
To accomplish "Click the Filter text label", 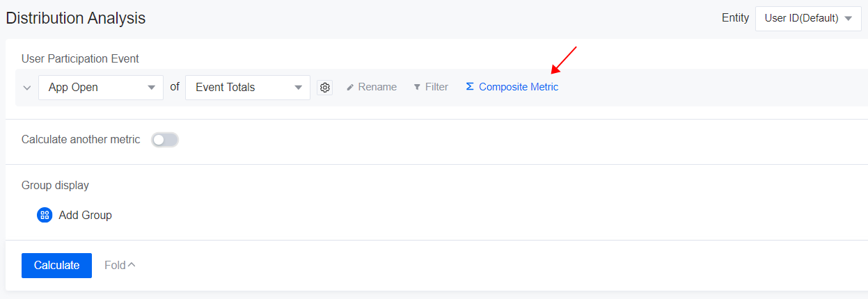I will tap(436, 88).
